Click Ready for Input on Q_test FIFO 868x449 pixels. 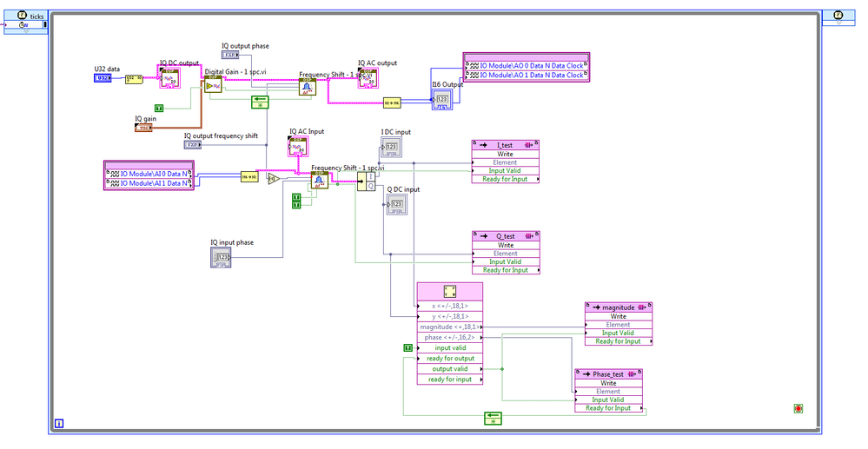pyautogui.click(x=506, y=270)
